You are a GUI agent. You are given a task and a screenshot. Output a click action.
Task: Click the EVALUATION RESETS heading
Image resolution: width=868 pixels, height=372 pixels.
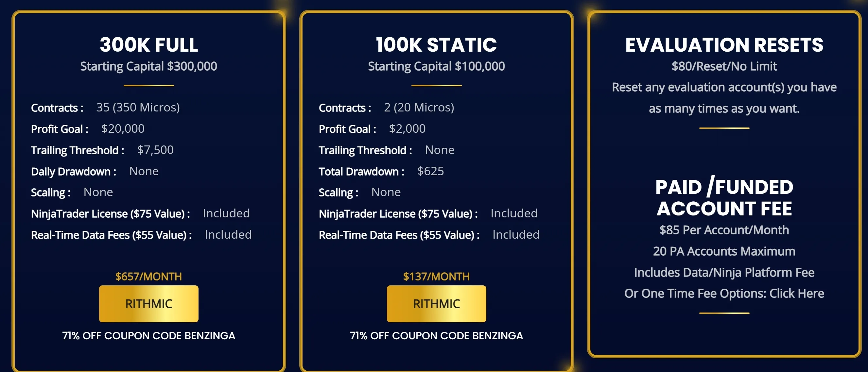(x=724, y=45)
